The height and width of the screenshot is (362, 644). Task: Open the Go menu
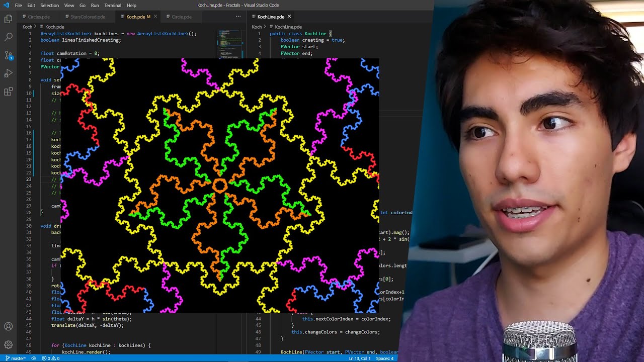[x=83, y=5]
